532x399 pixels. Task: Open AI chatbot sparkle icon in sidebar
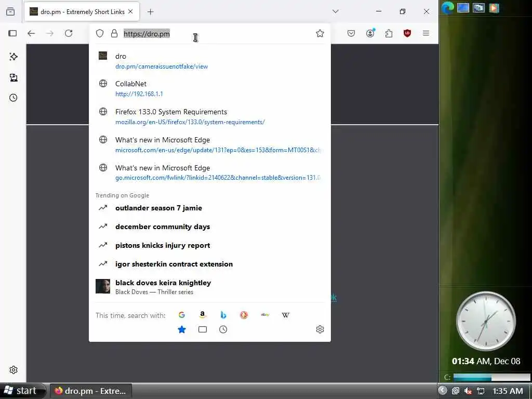[x=13, y=57]
